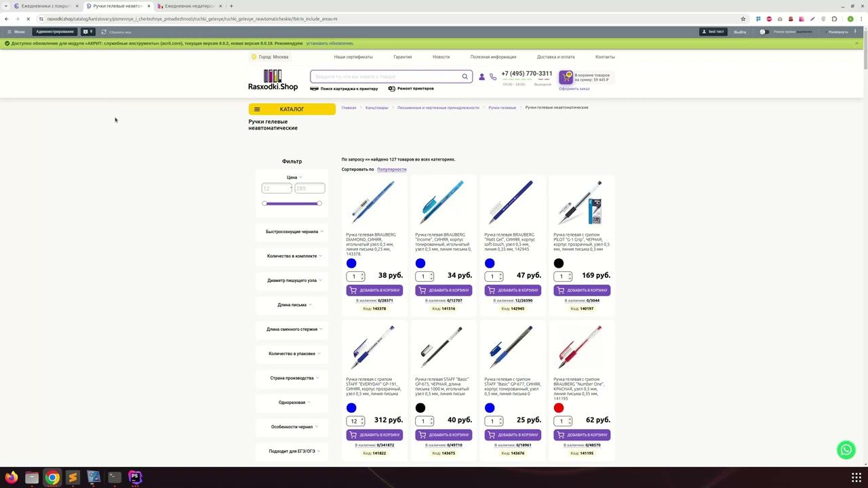Open the taskbar app grid icon
The width and height of the screenshot is (868, 488).
(x=856, y=477)
